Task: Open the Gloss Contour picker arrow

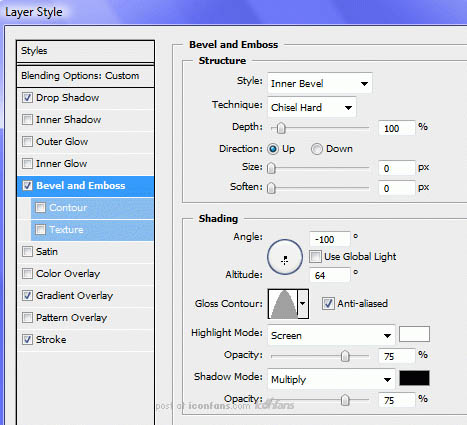Action: click(x=303, y=304)
